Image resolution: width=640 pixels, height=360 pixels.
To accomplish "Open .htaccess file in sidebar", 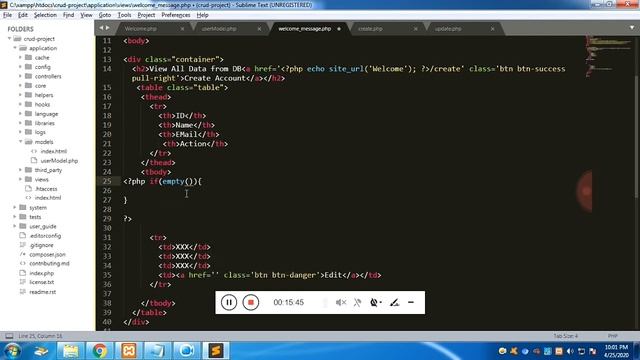I will (x=46, y=189).
